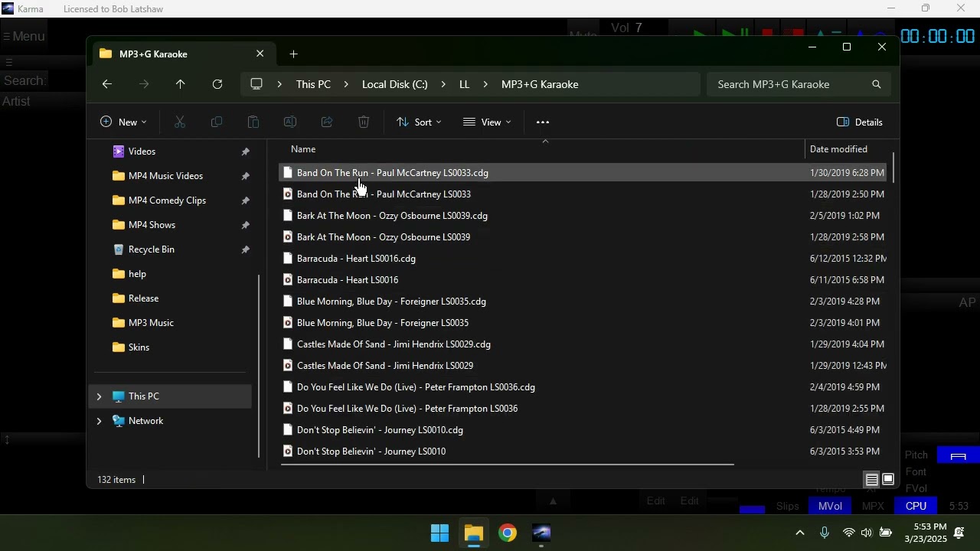Click Pitch label in Karma

pyautogui.click(x=916, y=455)
